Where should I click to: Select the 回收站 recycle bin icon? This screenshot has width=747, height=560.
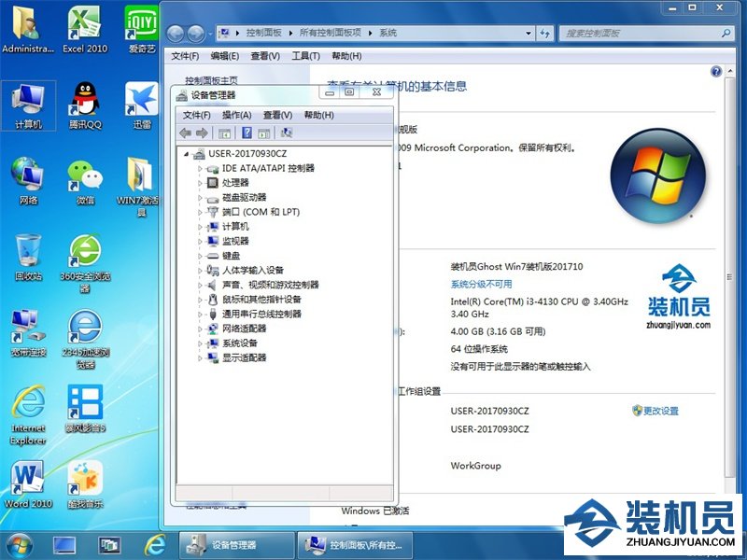[27, 256]
